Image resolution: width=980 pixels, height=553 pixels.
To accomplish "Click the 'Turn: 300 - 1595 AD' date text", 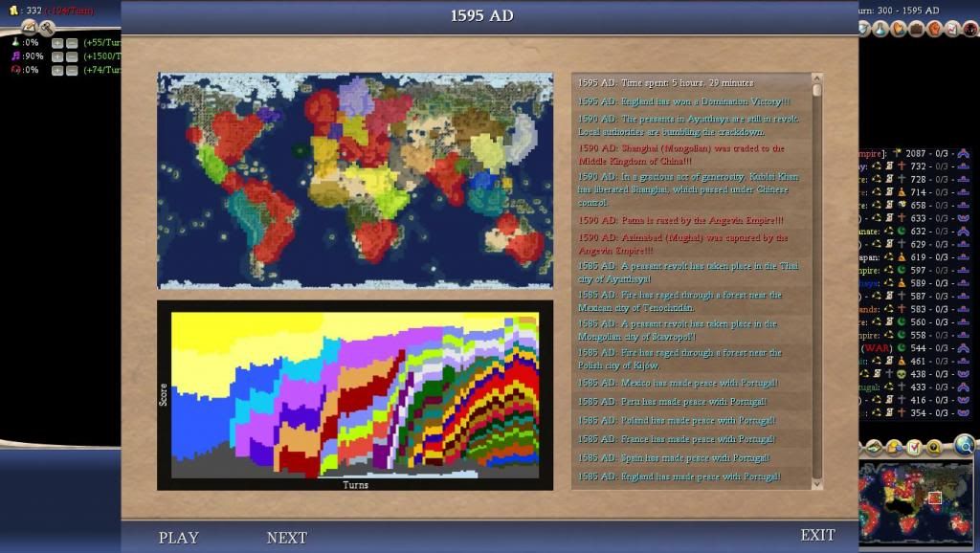I will [x=900, y=10].
